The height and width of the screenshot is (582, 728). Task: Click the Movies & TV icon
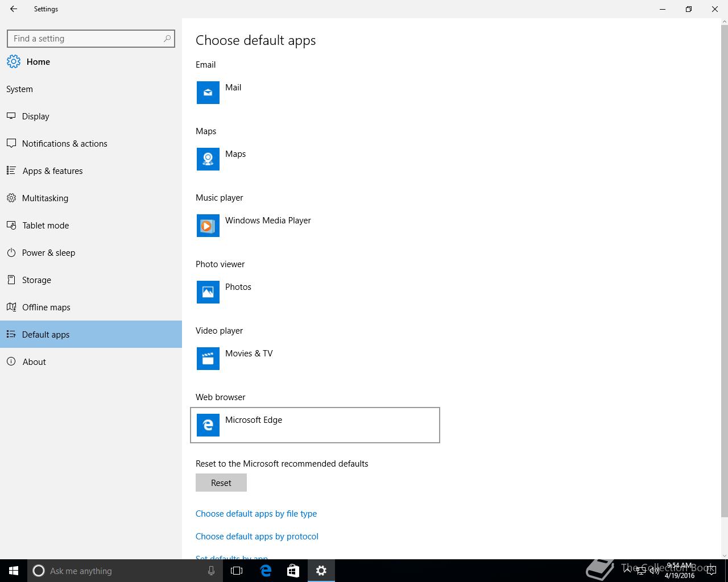tap(208, 359)
